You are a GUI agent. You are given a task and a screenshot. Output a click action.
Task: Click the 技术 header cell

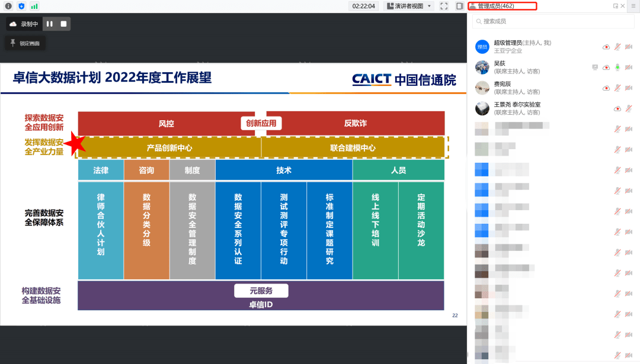pos(284,170)
